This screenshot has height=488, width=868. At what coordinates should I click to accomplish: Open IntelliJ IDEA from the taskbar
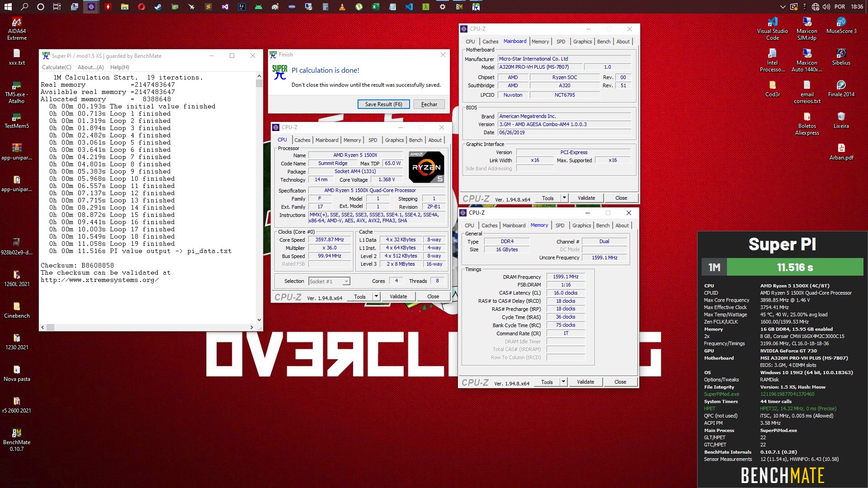(x=242, y=7)
